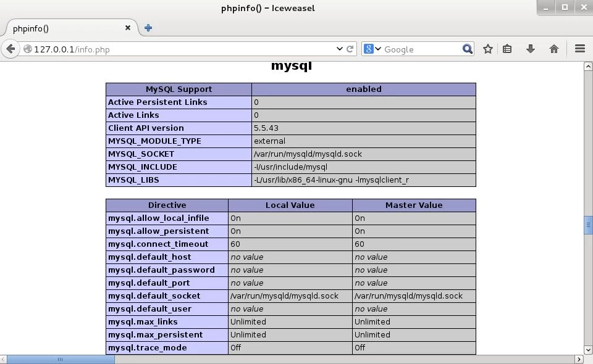Open a new tab
This screenshot has height=364, width=593.
click(x=148, y=28)
